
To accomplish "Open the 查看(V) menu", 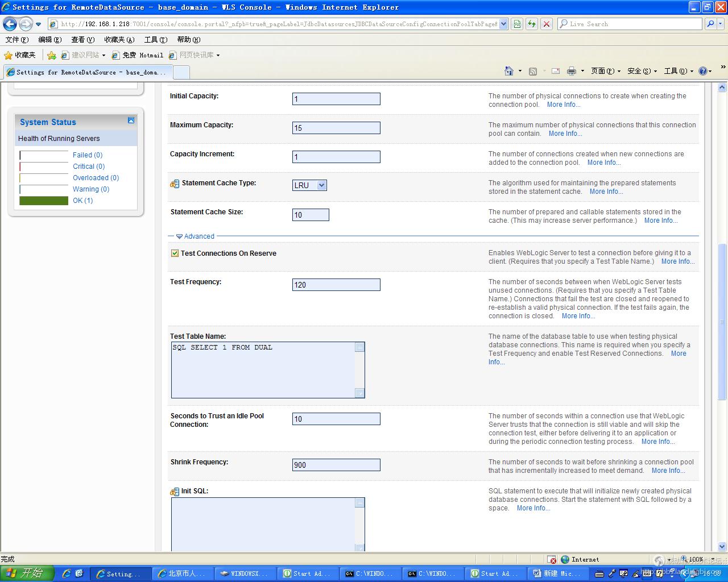I will 82,40.
